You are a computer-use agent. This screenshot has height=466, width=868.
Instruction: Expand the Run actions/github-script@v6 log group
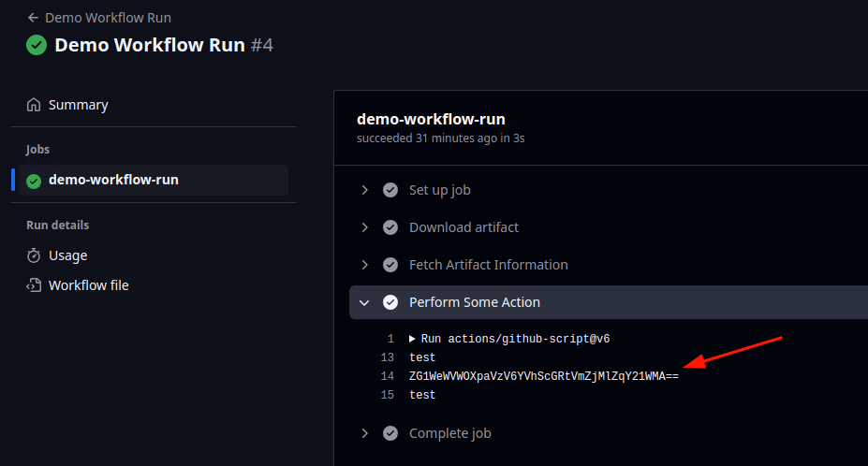412,338
